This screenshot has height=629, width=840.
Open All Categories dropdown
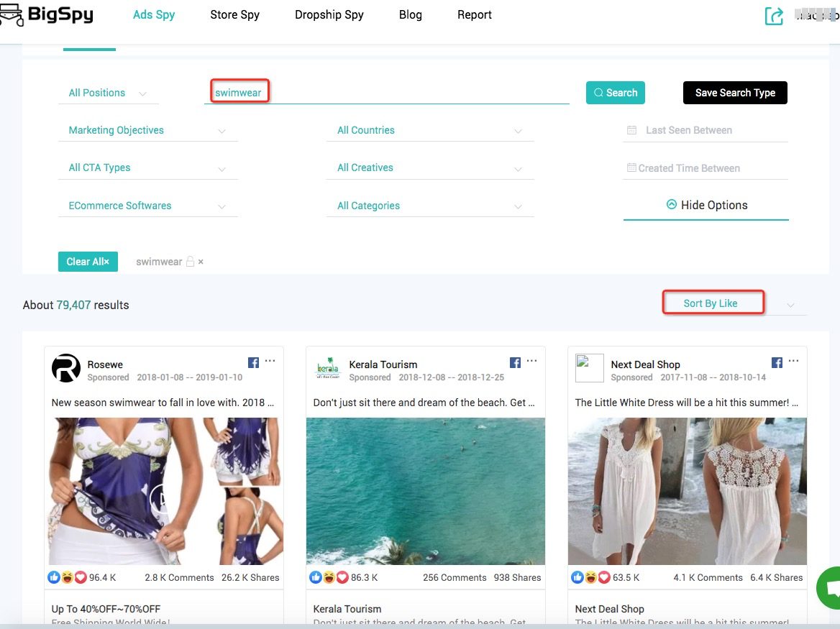429,206
